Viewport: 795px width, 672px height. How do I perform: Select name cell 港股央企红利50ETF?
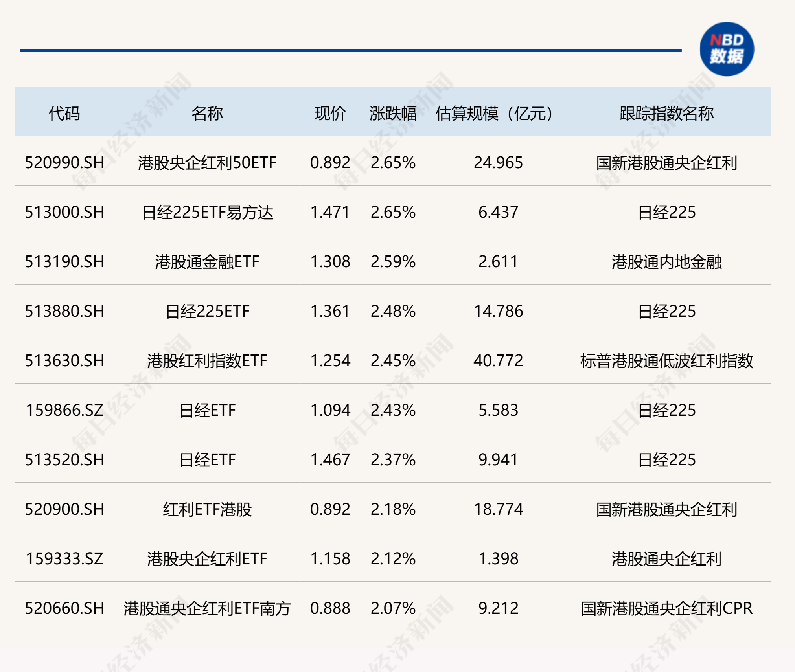(207, 162)
